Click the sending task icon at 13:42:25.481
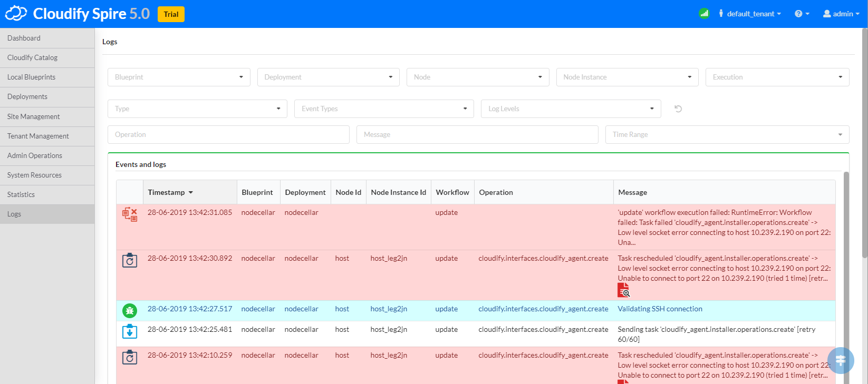The height and width of the screenshot is (384, 868). pyautogui.click(x=130, y=331)
